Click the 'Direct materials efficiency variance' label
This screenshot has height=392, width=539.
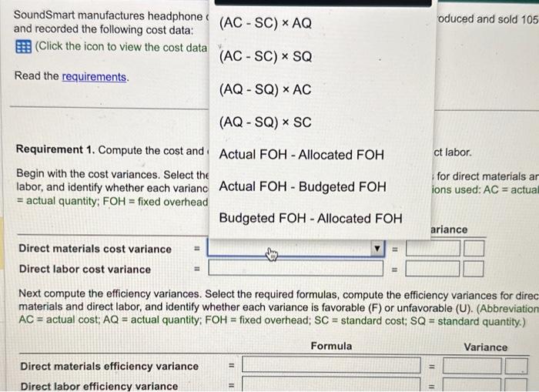[x=109, y=367]
